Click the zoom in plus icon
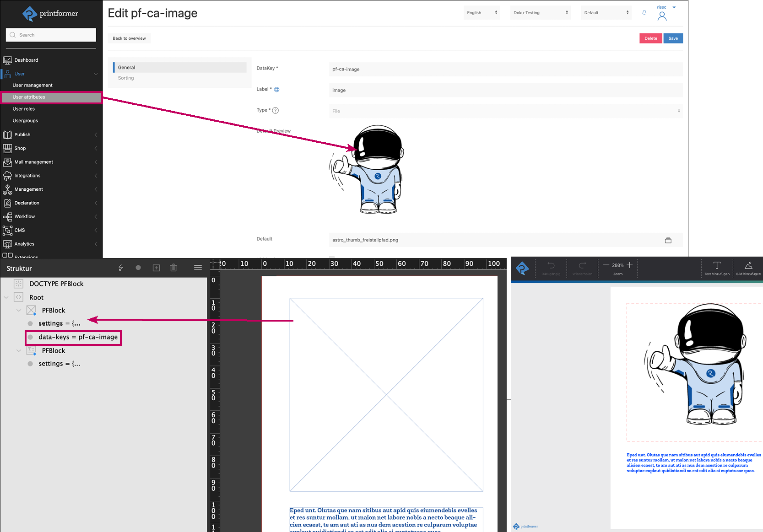This screenshot has width=763, height=532. point(630,265)
